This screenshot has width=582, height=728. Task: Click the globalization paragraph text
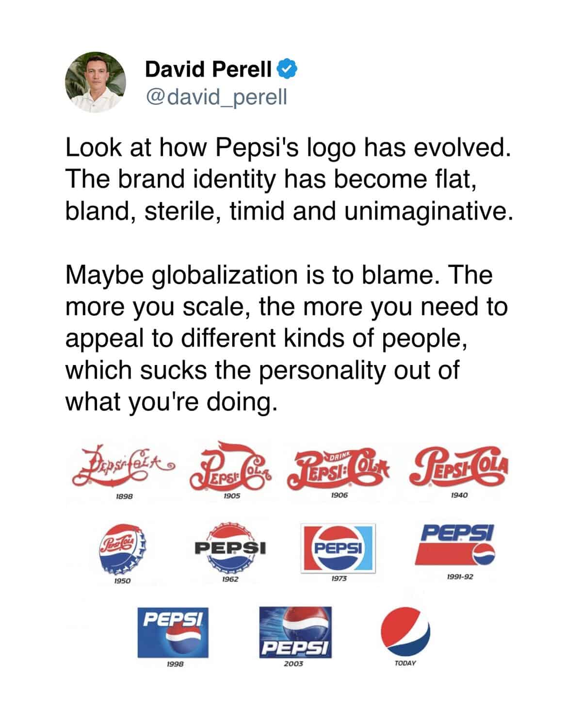(286, 338)
